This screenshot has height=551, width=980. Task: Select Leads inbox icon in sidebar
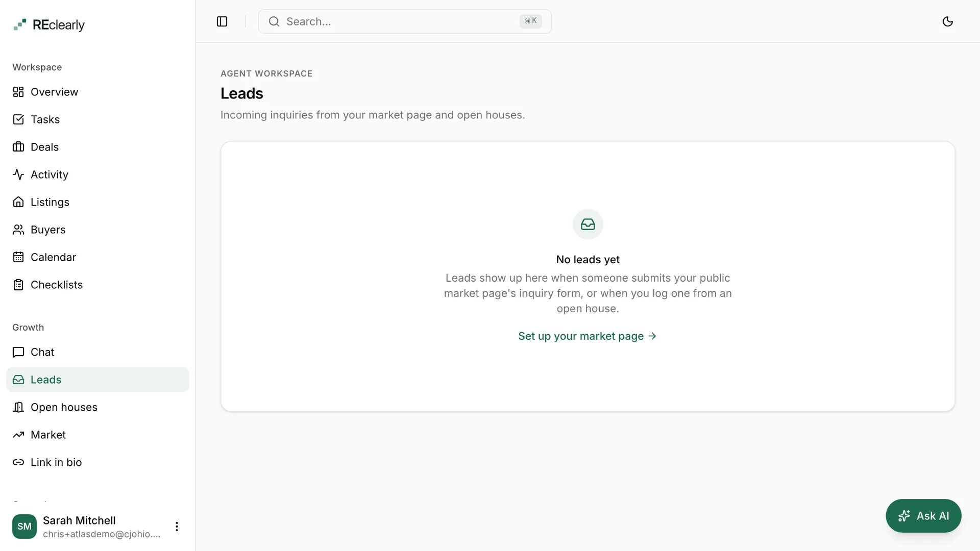point(18,380)
